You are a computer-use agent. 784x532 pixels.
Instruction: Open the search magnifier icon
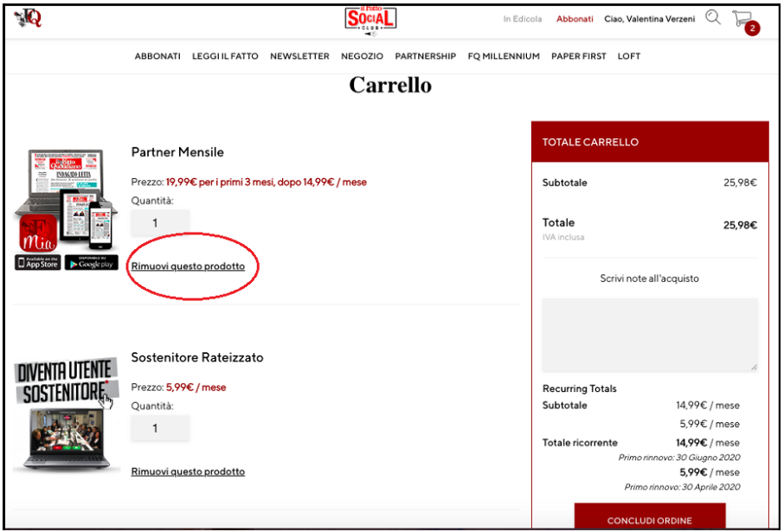coord(713,17)
